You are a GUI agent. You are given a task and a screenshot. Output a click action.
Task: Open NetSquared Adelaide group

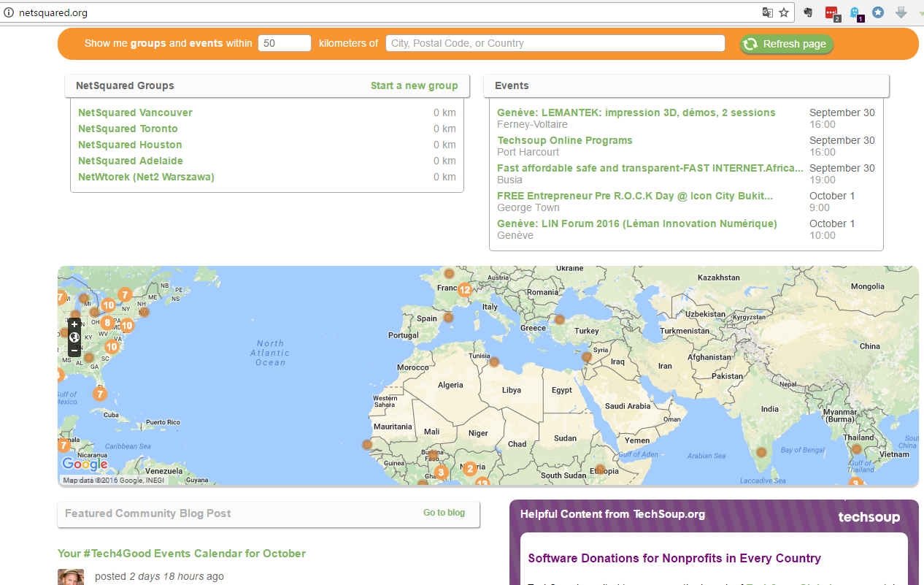pos(131,161)
